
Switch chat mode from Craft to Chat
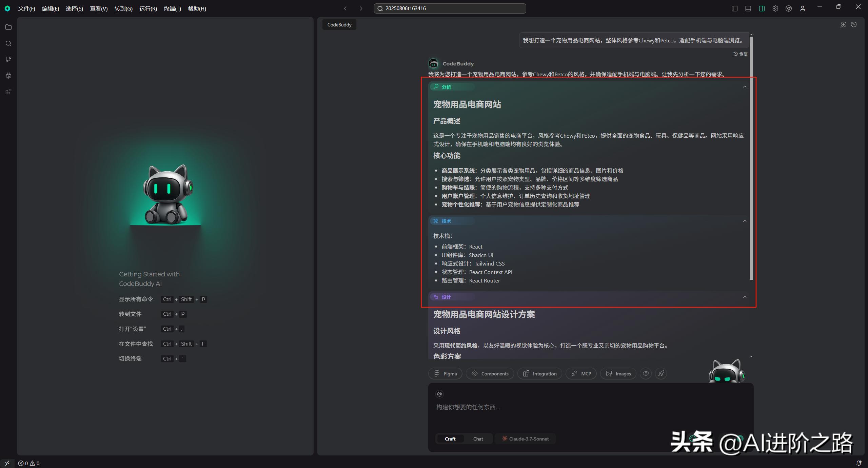pos(478,438)
